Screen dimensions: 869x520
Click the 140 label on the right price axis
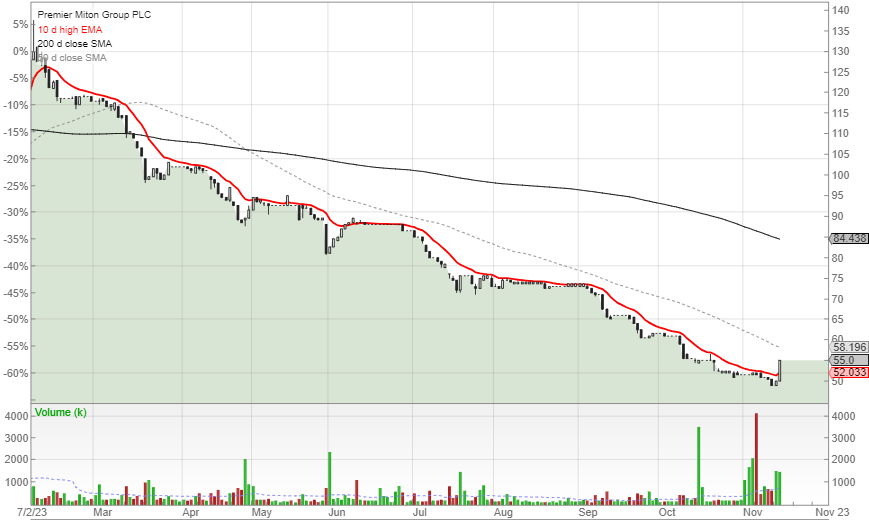(x=840, y=10)
